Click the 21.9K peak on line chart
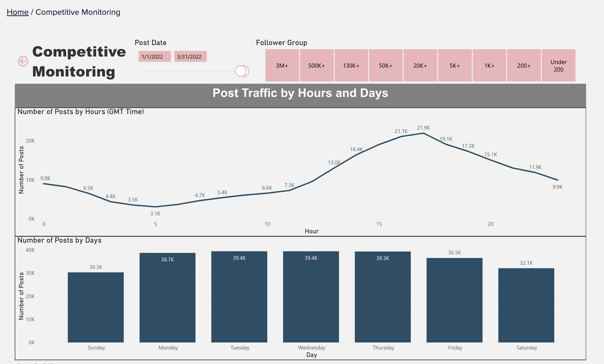 click(x=423, y=133)
